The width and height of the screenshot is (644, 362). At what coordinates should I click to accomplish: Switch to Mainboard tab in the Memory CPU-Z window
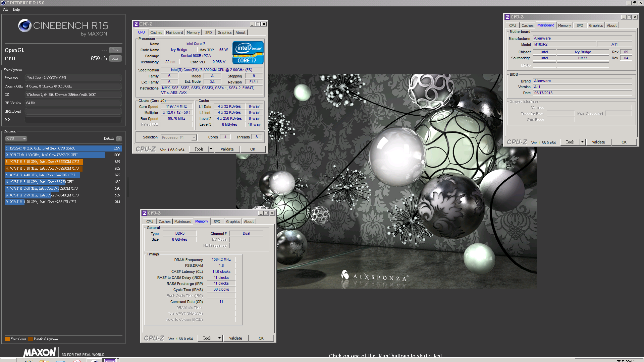point(183,222)
